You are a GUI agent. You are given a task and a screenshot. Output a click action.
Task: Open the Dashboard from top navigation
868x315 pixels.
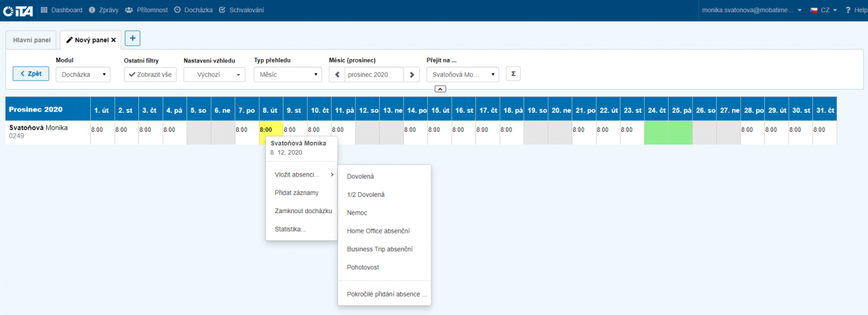pos(62,10)
